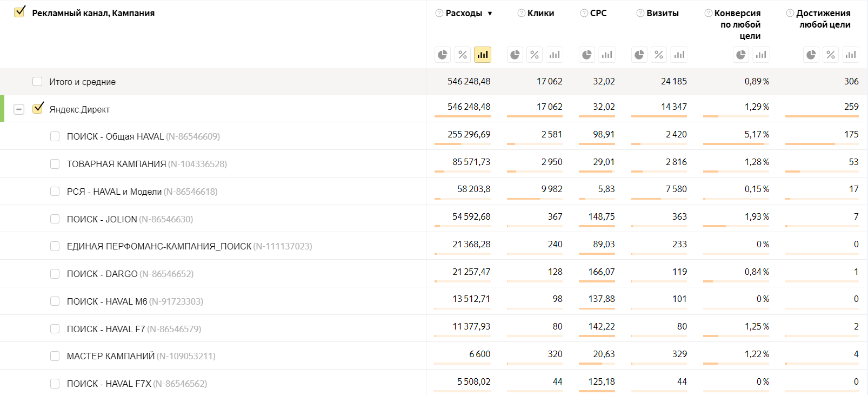Check the МАСТЕР КАМПАНИЙ row
This screenshot has width=868, height=395.
coord(55,356)
